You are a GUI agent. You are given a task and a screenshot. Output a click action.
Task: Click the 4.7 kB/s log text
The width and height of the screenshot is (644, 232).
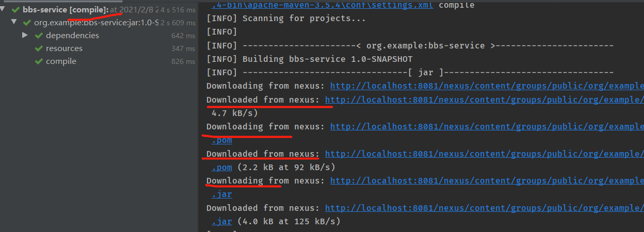235,113
